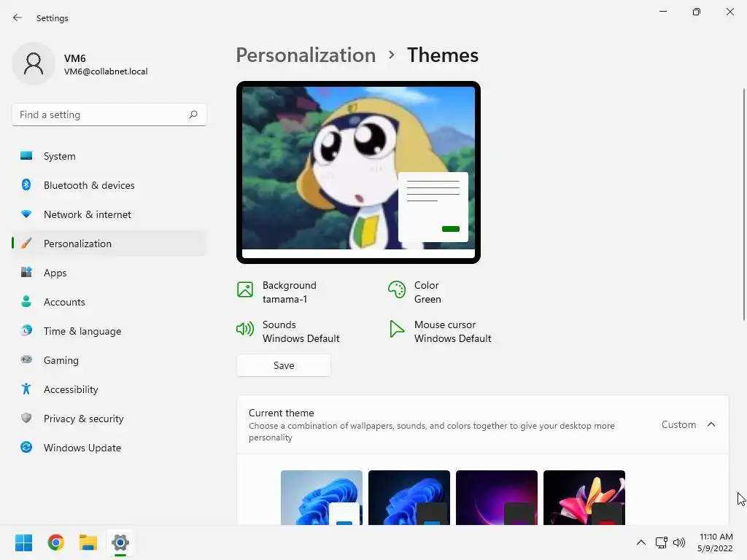Click the Color palette icon
Image resolution: width=747 pixels, height=560 pixels.
click(x=396, y=289)
